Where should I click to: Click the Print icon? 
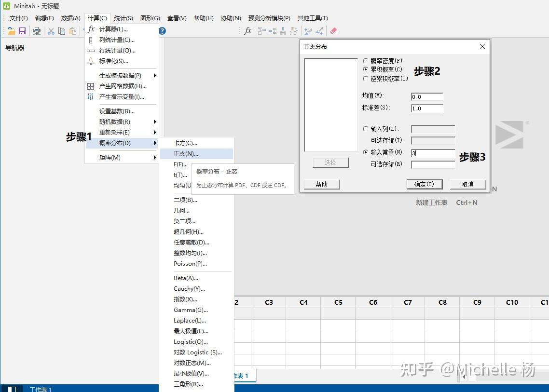(x=37, y=30)
